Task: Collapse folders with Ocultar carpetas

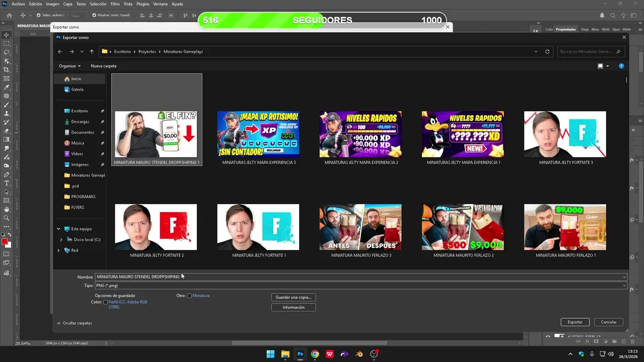Action: click(74, 323)
